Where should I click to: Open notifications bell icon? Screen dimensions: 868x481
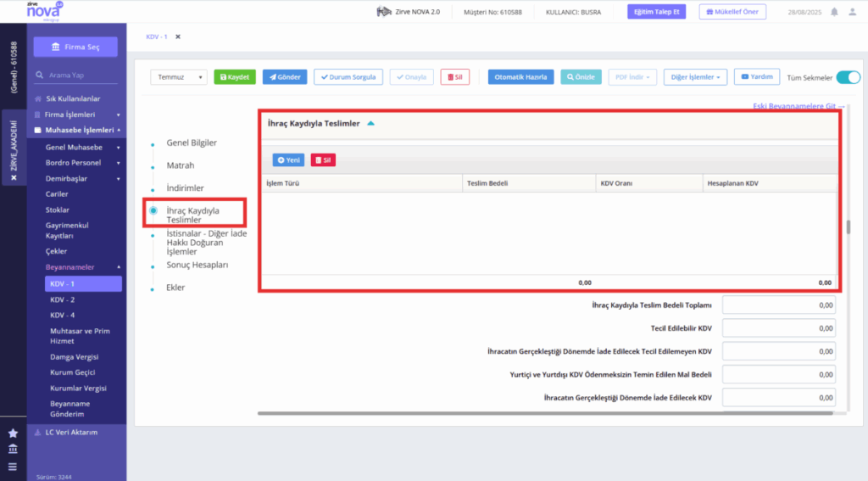coord(834,12)
